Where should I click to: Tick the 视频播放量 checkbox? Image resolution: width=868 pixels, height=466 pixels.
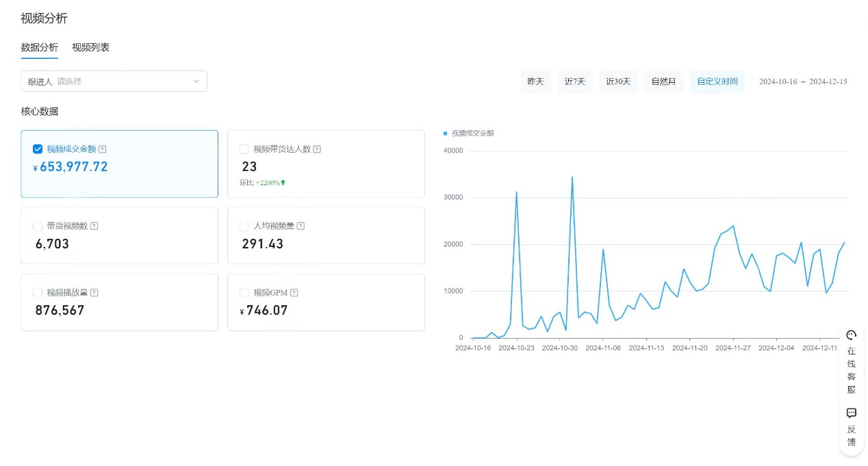38,293
